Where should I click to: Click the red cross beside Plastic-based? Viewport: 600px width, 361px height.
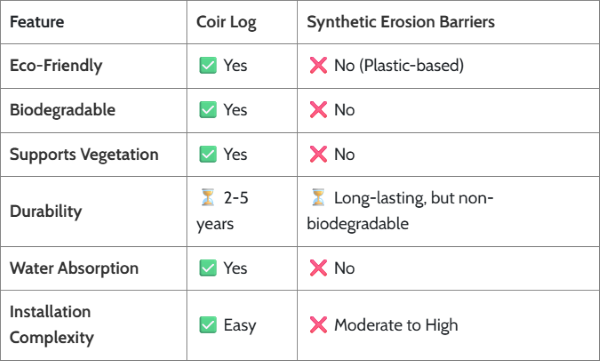318,65
